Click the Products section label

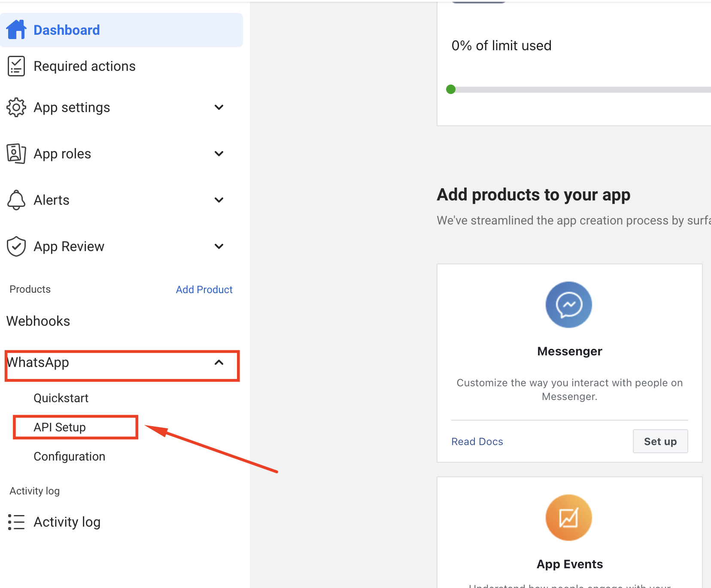[30, 289]
